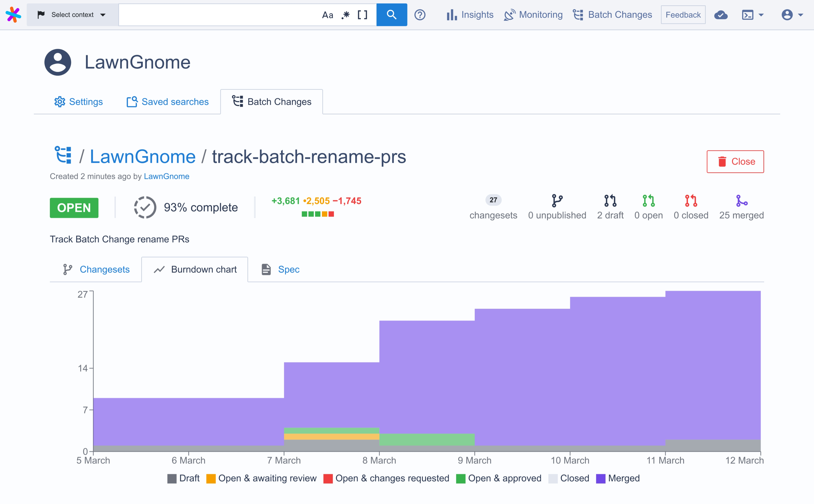Click the 8 March axis label
The width and height of the screenshot is (814, 504).
click(x=379, y=461)
